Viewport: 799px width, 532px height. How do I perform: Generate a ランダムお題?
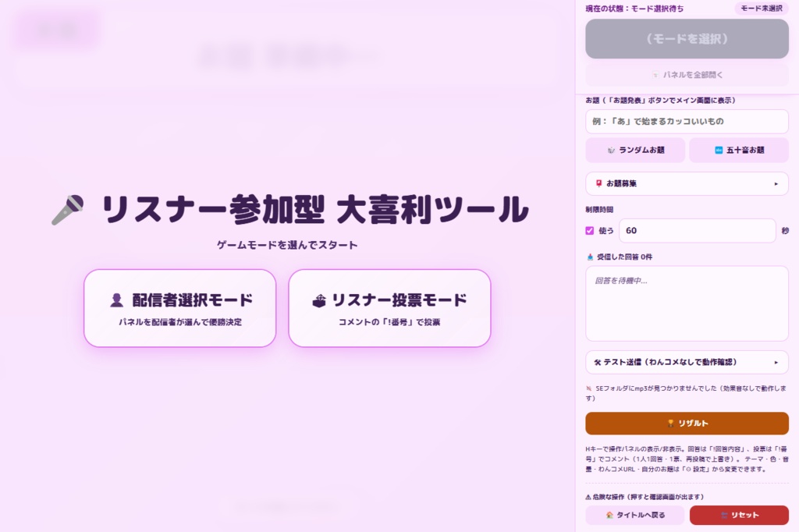click(635, 150)
